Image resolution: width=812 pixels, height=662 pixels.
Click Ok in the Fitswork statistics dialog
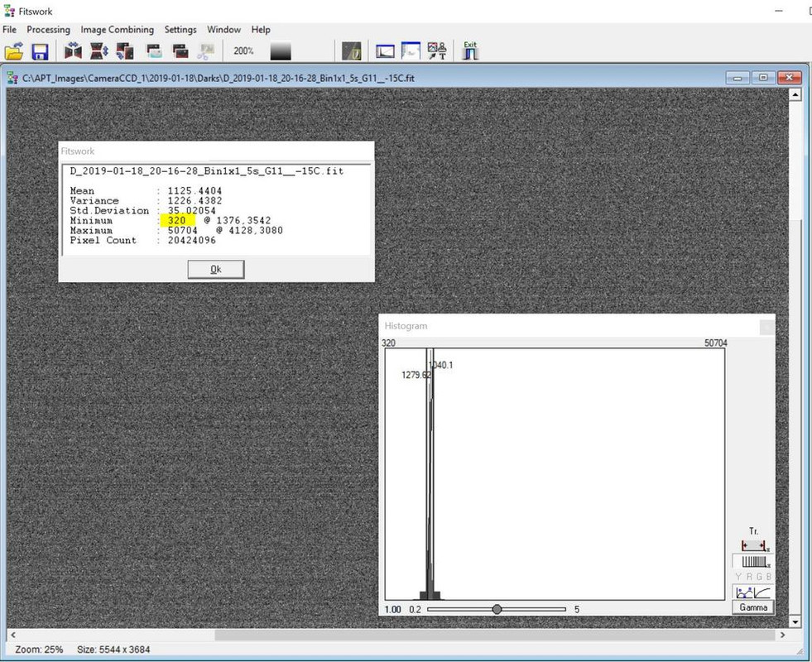(x=216, y=269)
